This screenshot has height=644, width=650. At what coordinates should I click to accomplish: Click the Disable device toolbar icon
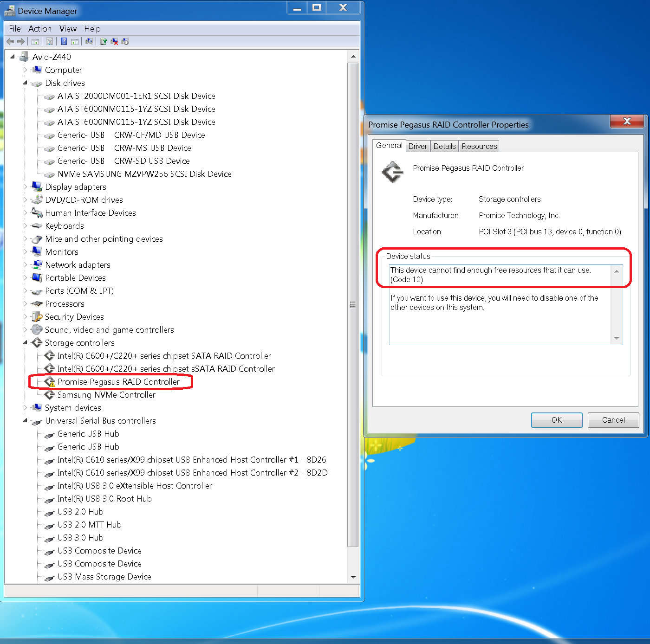[125, 41]
